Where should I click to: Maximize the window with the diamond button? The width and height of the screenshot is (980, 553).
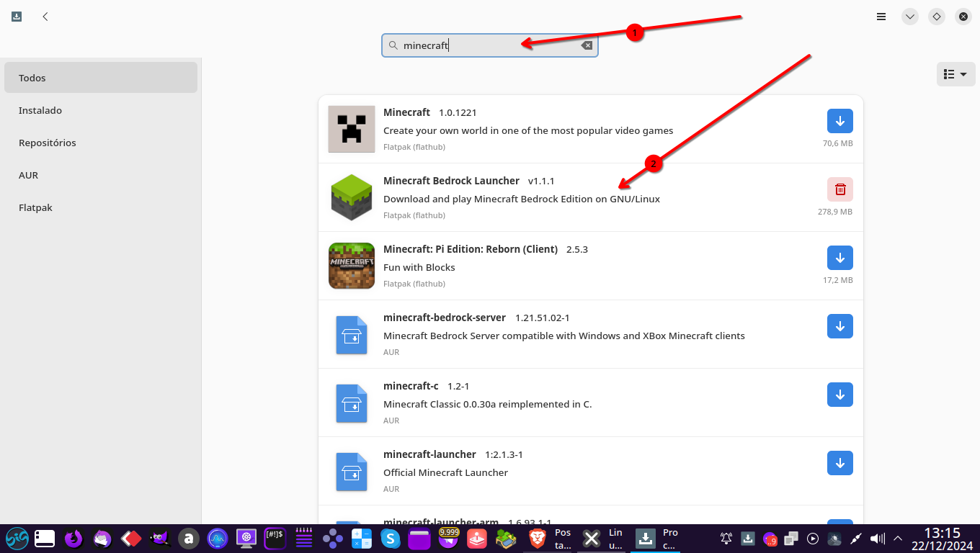point(937,16)
